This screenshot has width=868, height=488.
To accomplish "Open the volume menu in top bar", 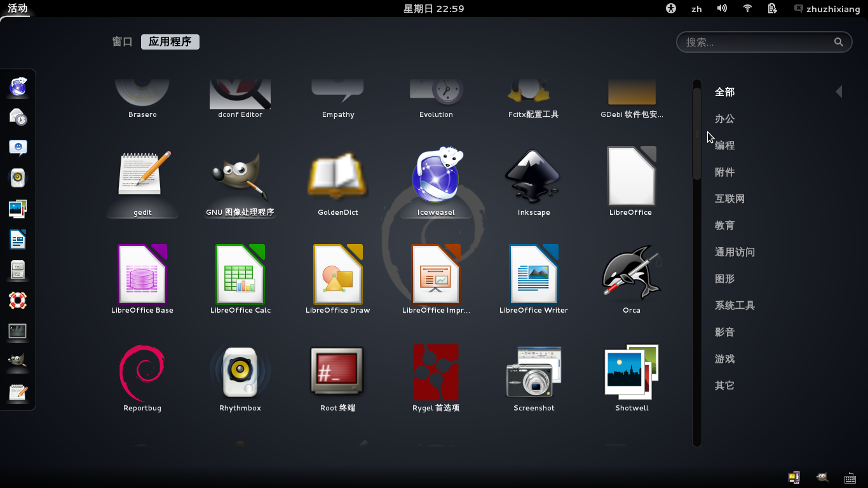I will (x=722, y=8).
